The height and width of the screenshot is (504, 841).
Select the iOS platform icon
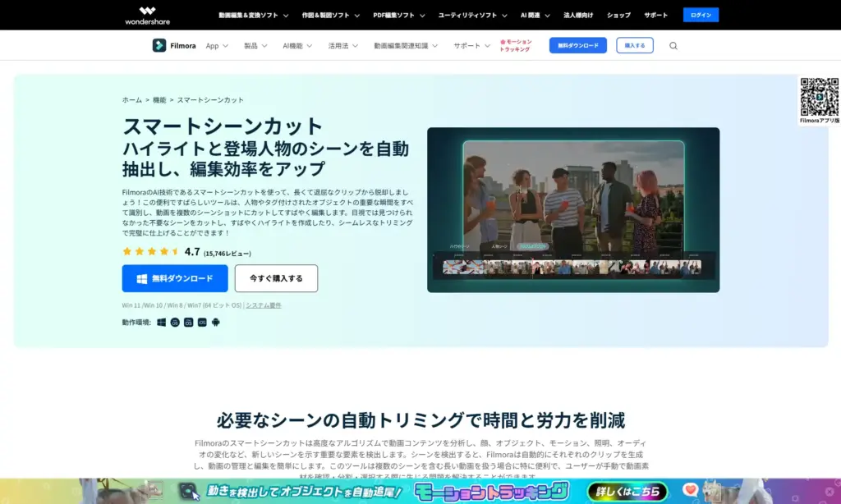coord(202,323)
